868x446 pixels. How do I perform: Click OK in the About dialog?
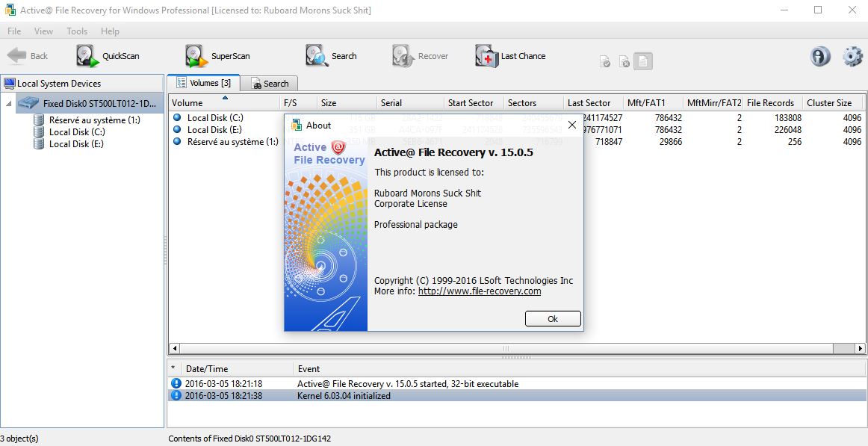tap(553, 319)
